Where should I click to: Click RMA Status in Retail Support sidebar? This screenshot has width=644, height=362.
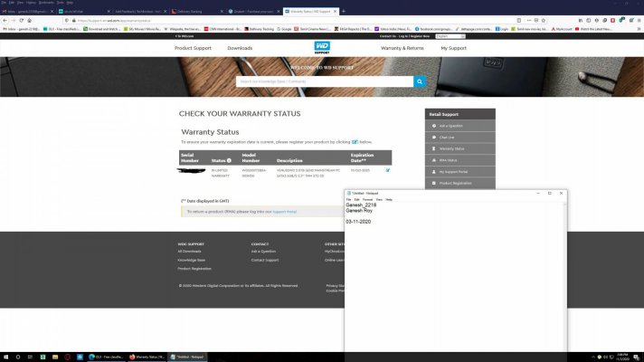460,160
